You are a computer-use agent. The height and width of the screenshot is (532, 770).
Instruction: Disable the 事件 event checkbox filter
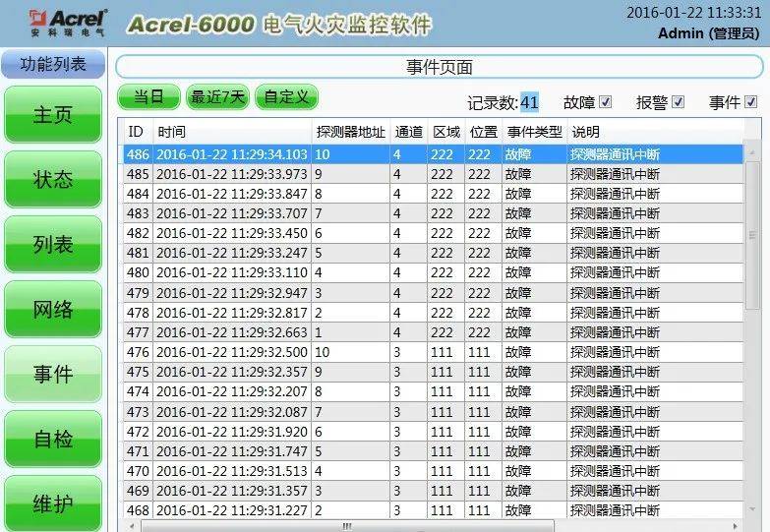751,101
